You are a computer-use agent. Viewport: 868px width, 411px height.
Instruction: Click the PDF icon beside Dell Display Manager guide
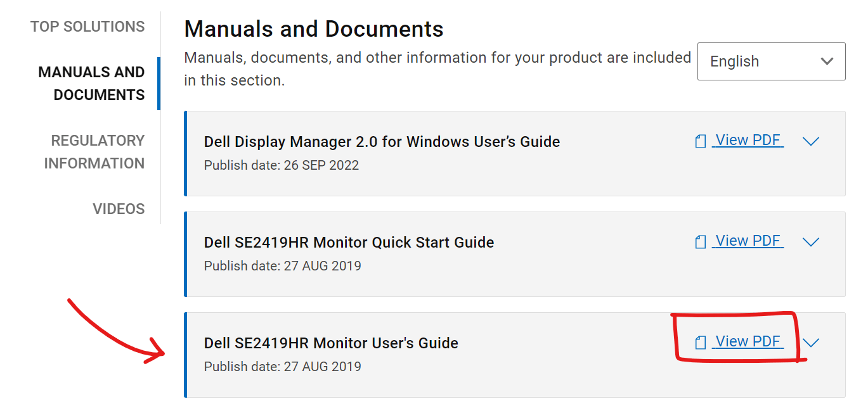(700, 140)
